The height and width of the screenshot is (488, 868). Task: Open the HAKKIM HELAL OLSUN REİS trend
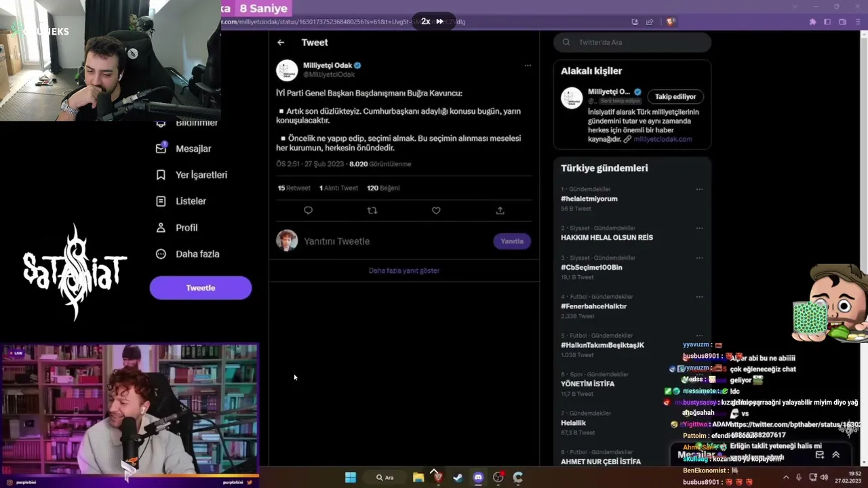pos(607,238)
